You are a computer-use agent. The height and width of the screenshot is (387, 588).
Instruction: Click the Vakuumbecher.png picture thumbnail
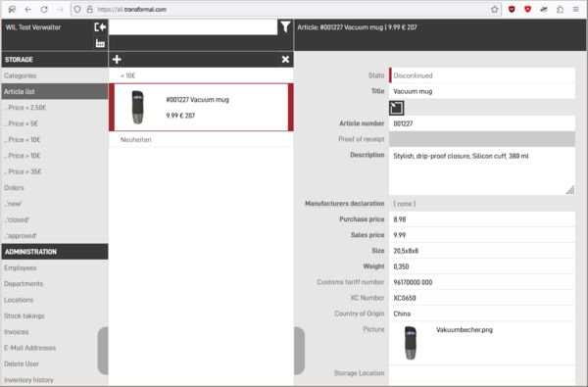click(411, 343)
